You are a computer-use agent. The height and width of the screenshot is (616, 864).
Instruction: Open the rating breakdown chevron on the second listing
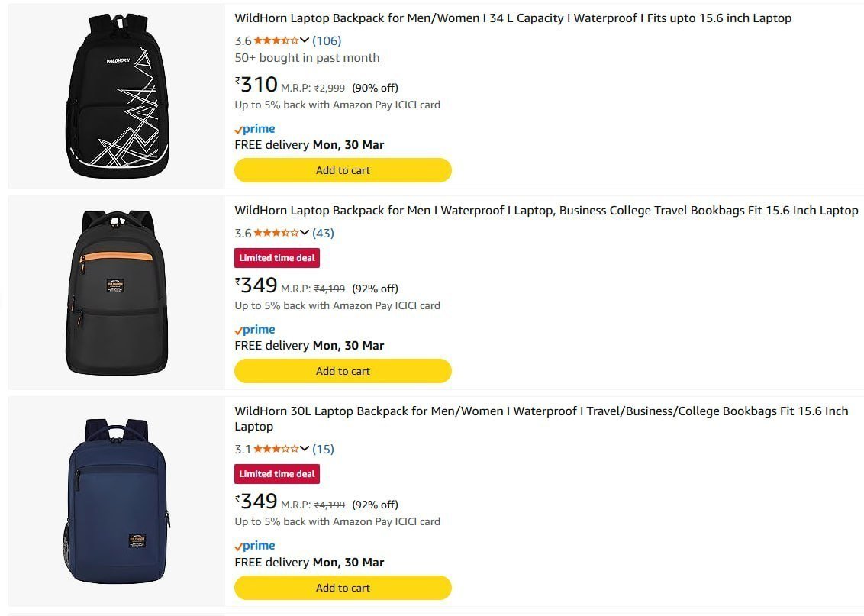303,233
